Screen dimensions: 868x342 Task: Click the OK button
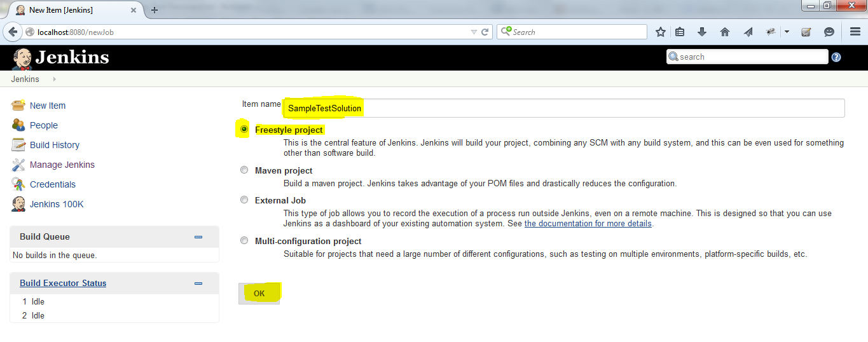click(x=259, y=294)
